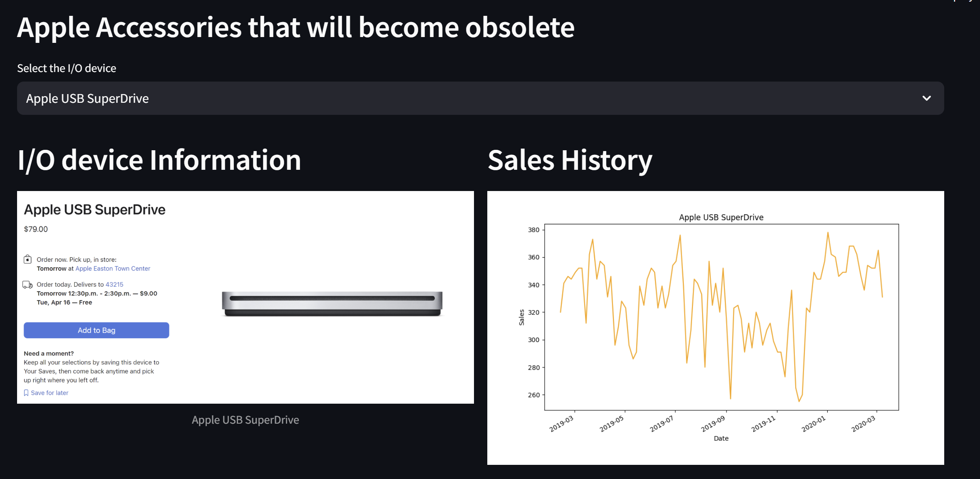Click the 2020-01 date axis tick label
Viewport: 980px width, 479px height.
coord(814,424)
